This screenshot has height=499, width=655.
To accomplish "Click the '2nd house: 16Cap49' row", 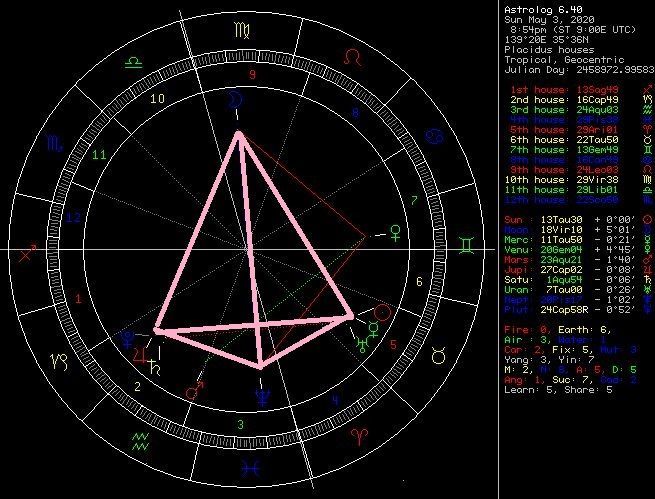I will tap(564, 100).
